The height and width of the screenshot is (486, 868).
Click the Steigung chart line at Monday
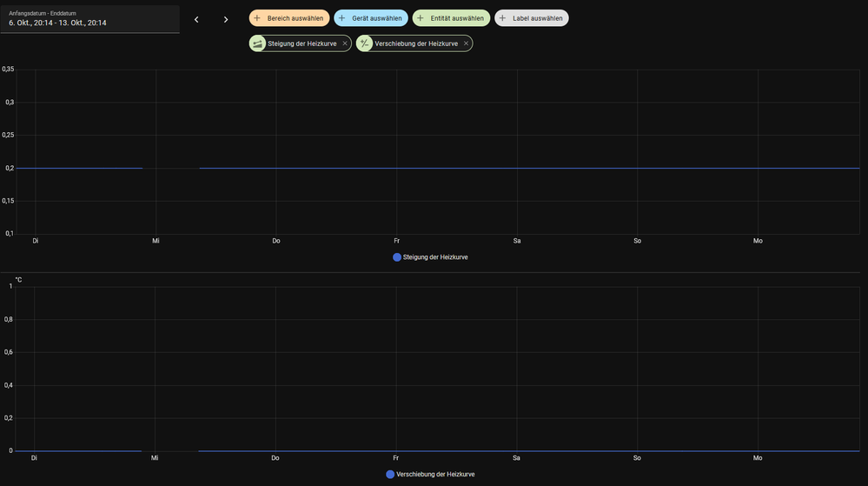pos(758,168)
